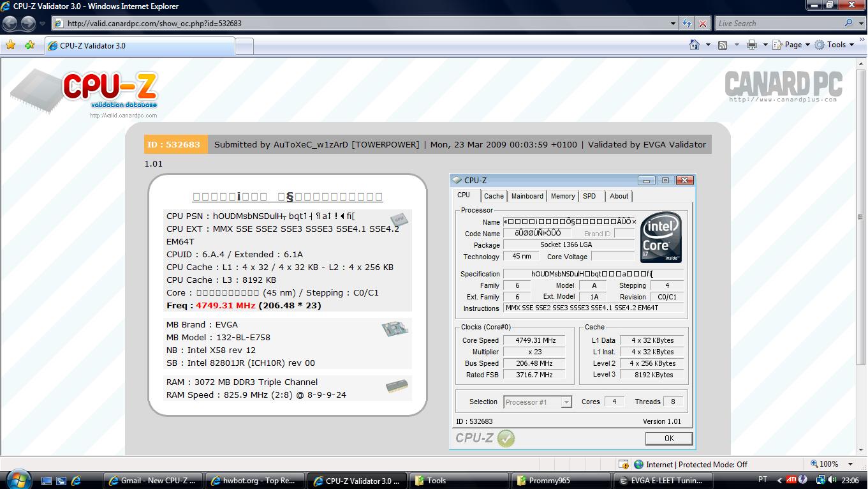Switch to EVGA E-LEET Tuning taskbar button

coord(663,481)
